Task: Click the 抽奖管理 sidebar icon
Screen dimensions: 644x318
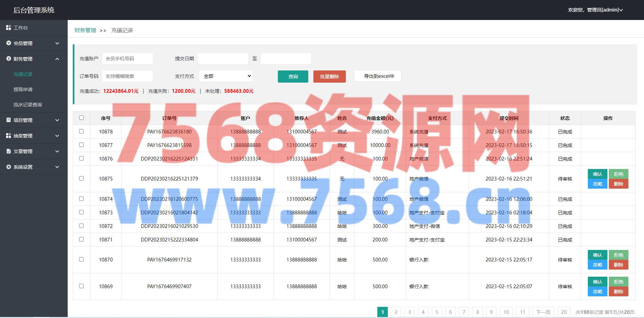Action: [x=8, y=135]
